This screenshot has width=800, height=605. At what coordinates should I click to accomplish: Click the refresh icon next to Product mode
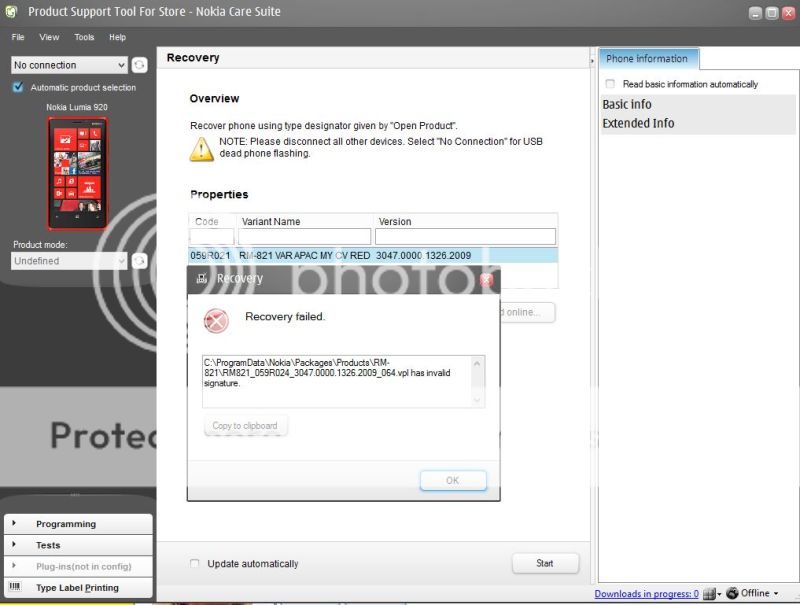coord(140,261)
